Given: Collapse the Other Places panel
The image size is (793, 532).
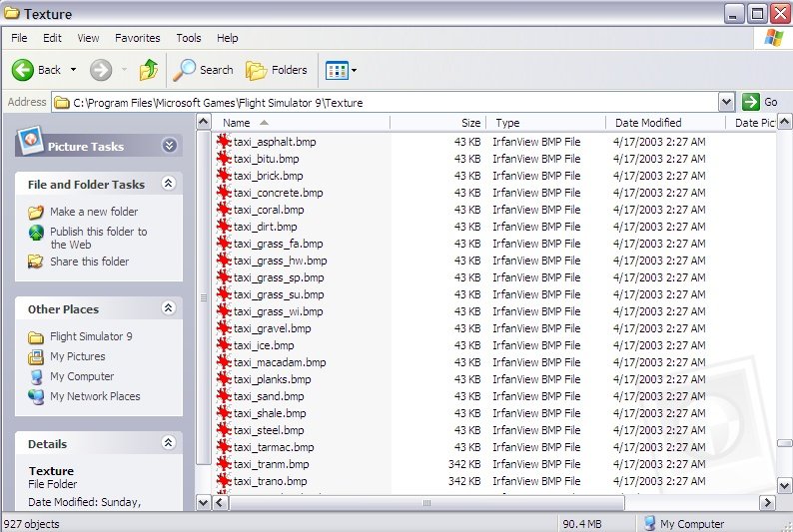Looking at the screenshot, I should coord(168,308).
